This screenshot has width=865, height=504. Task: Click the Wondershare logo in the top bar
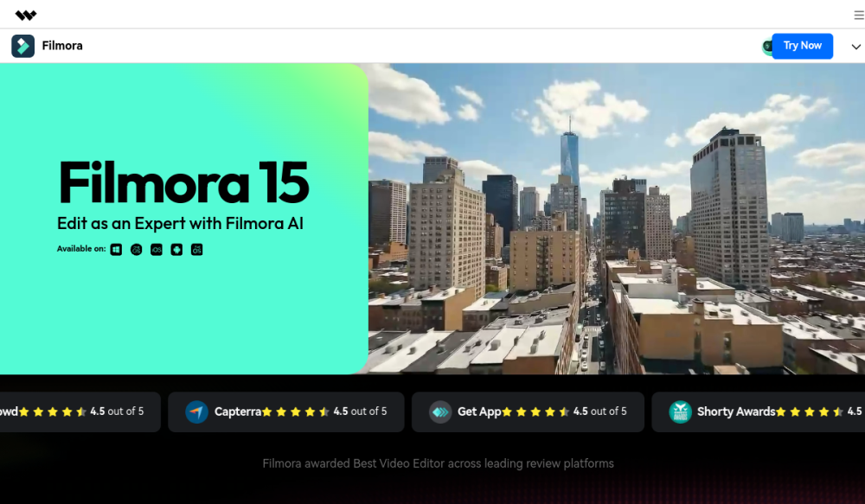click(x=26, y=14)
